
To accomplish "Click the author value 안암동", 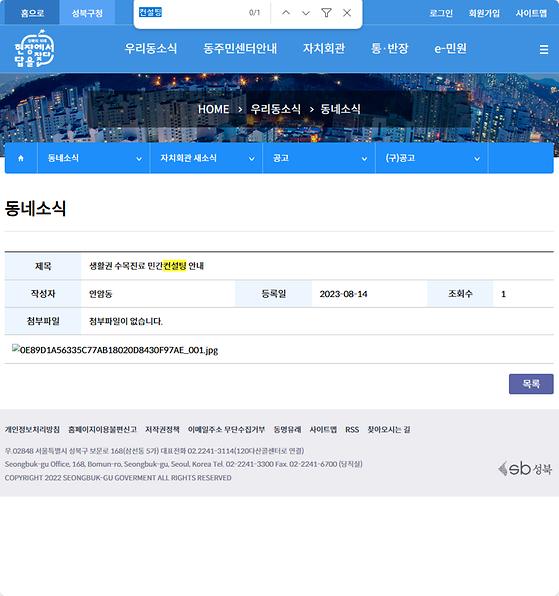I will coord(101,294).
